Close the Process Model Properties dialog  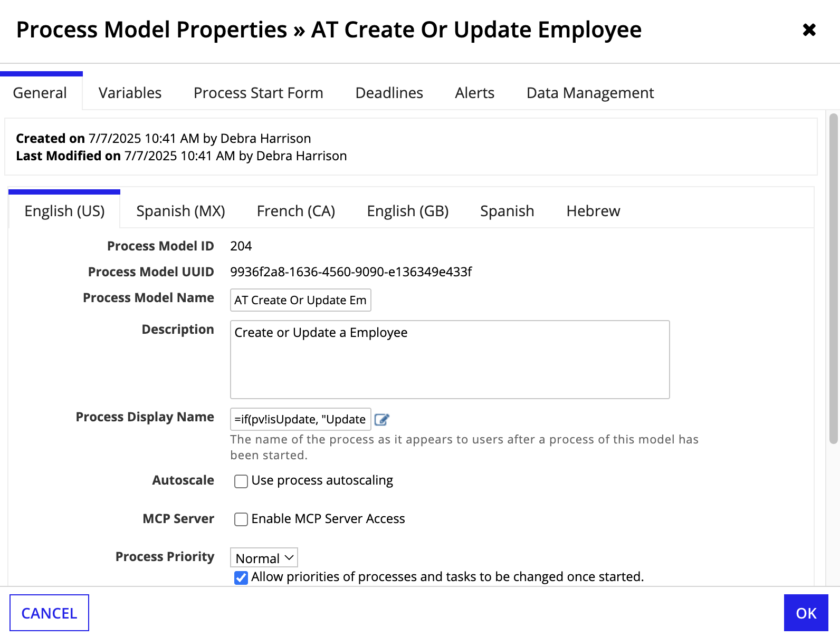pos(809,30)
